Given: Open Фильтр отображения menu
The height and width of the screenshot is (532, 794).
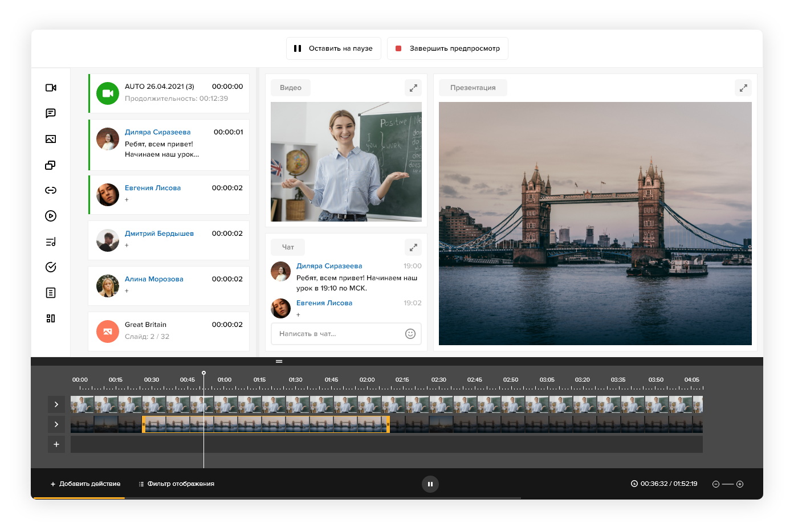Looking at the screenshot, I should [x=176, y=484].
